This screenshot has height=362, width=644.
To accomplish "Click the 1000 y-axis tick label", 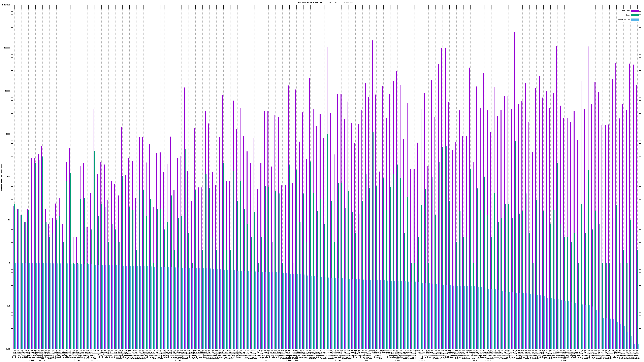I will coord(8,134).
